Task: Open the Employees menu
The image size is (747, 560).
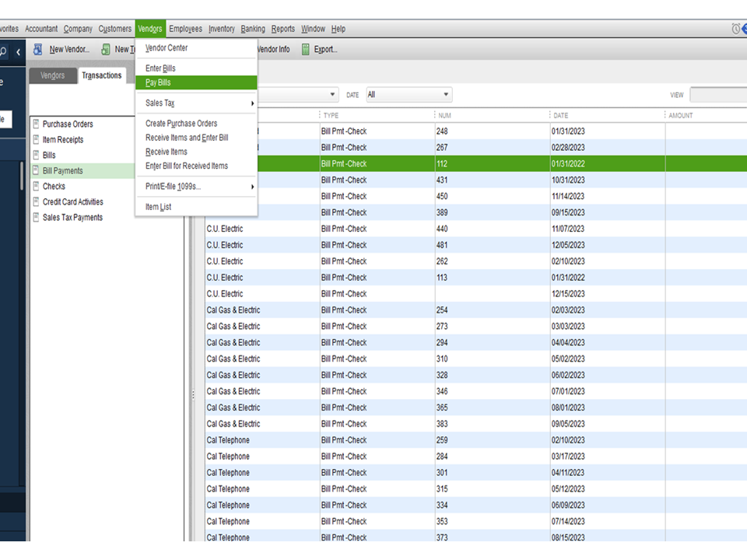Action: point(185,29)
